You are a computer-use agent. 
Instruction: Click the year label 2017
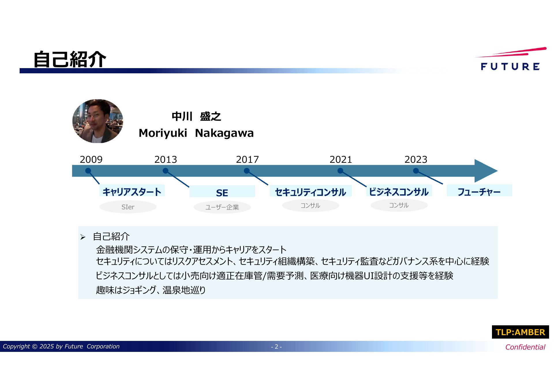pyautogui.click(x=248, y=160)
